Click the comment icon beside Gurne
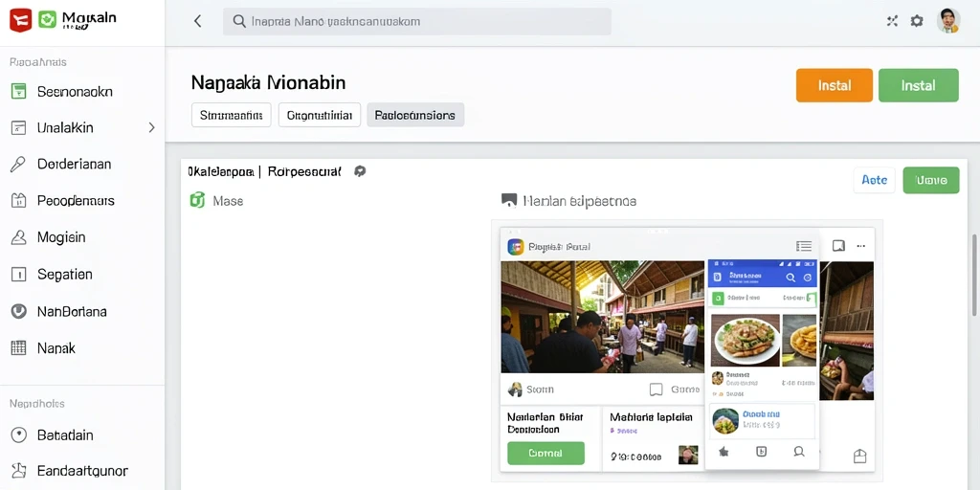This screenshot has width=980, height=490. [656, 390]
